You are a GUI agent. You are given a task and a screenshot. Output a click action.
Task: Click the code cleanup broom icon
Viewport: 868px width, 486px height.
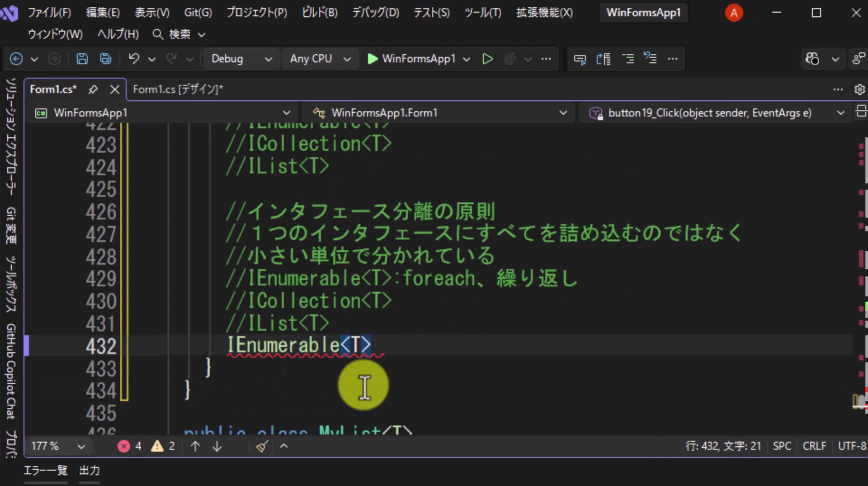[x=262, y=446]
